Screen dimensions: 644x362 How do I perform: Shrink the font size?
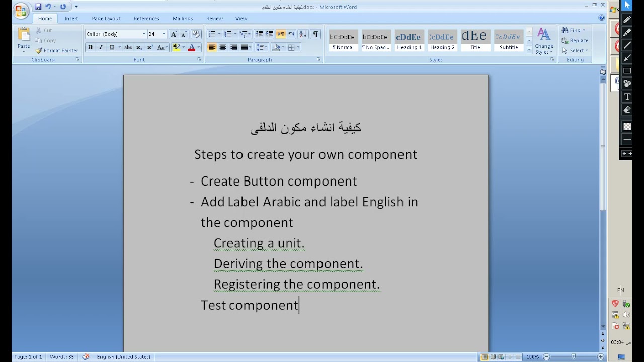[x=184, y=34]
